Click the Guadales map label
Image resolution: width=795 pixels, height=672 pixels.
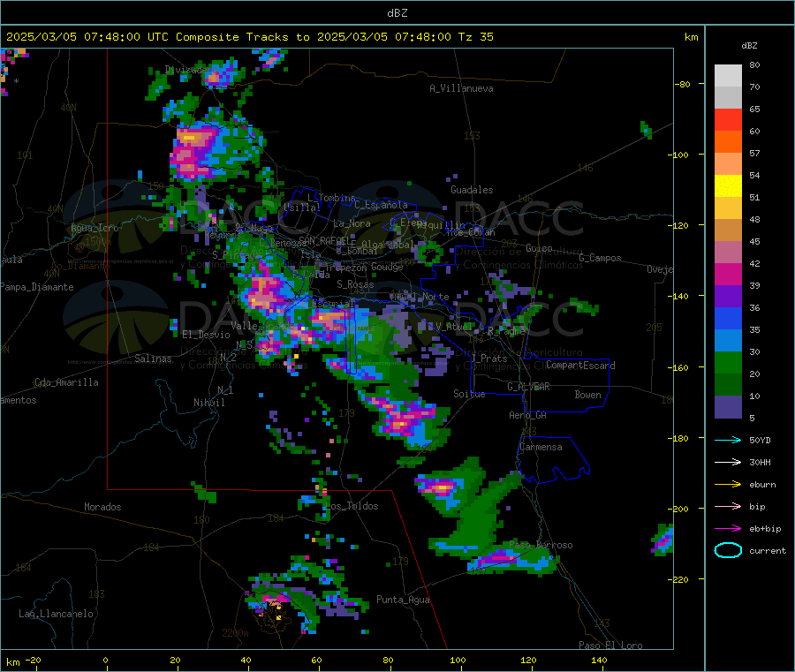tap(472, 190)
